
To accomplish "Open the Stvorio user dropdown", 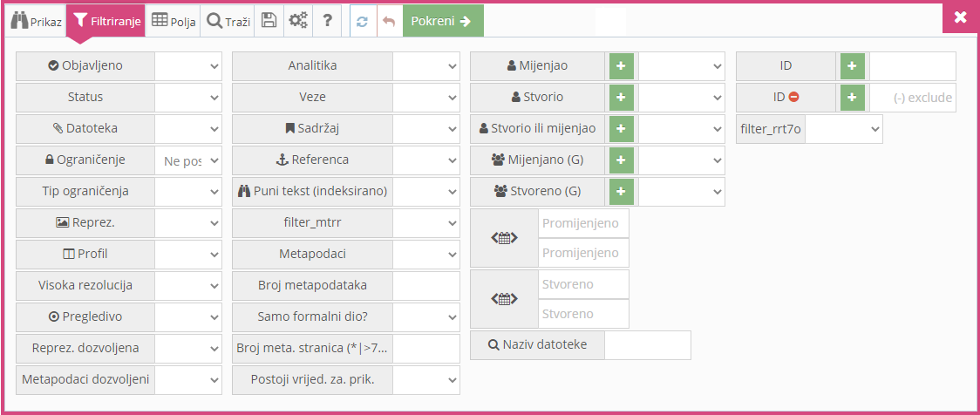I will [681, 98].
